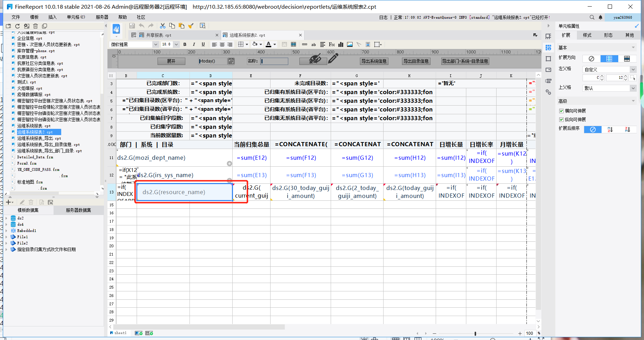Open the notification bell icon

tap(600, 17)
